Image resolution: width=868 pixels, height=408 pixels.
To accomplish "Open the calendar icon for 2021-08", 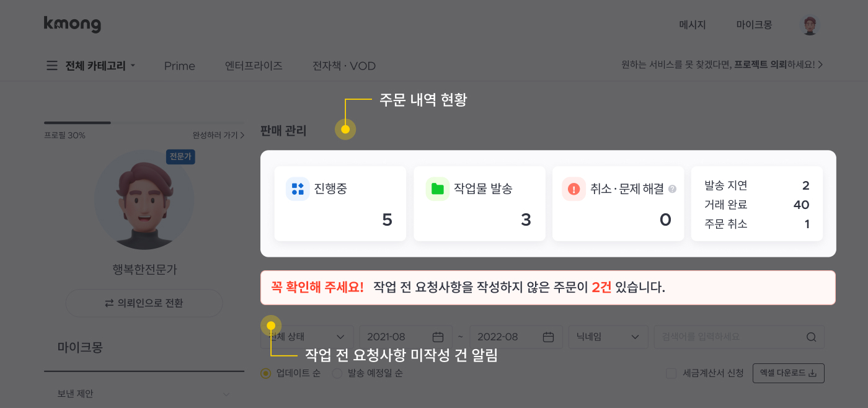I will point(438,337).
